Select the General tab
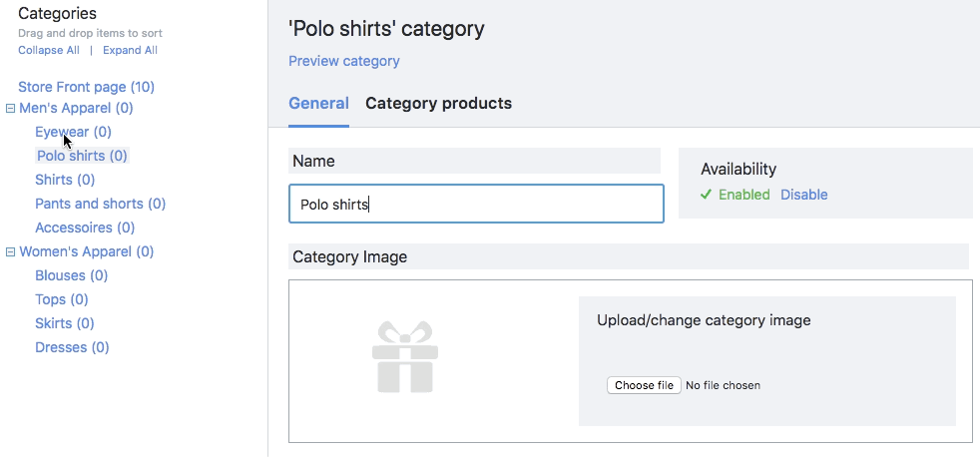The width and height of the screenshot is (980, 457). pyautogui.click(x=318, y=104)
